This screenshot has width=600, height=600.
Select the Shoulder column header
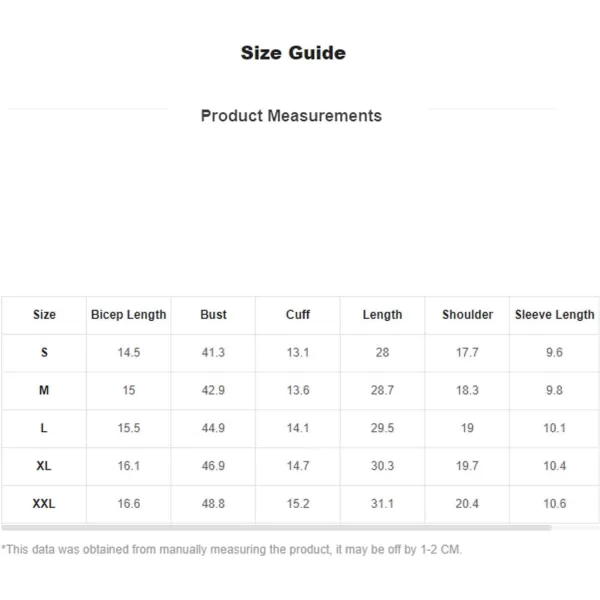467,315
